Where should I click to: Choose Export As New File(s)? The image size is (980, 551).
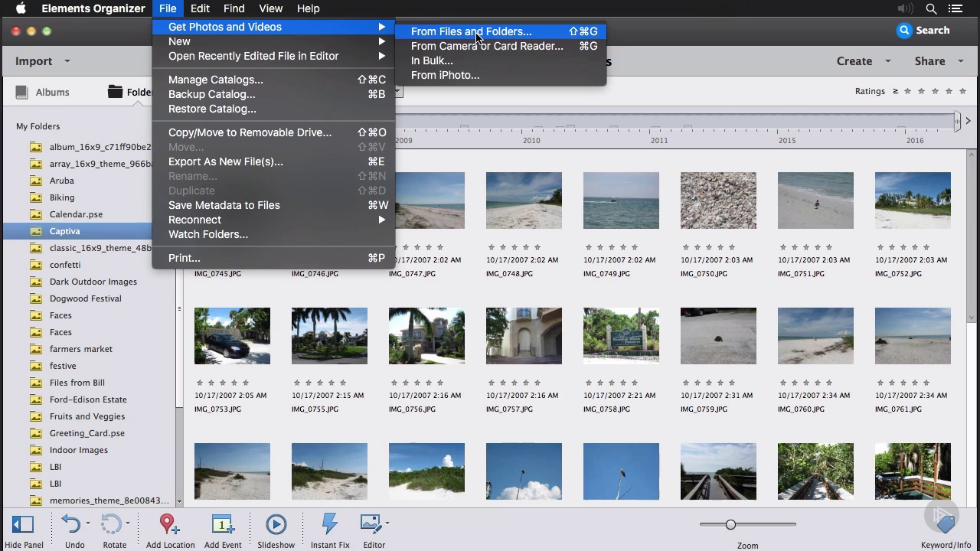[x=273, y=161]
